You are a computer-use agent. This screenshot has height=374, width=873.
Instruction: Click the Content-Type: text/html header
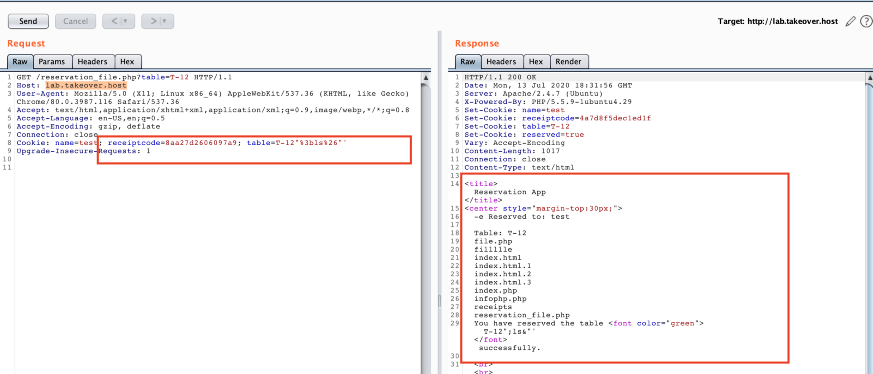(x=519, y=167)
